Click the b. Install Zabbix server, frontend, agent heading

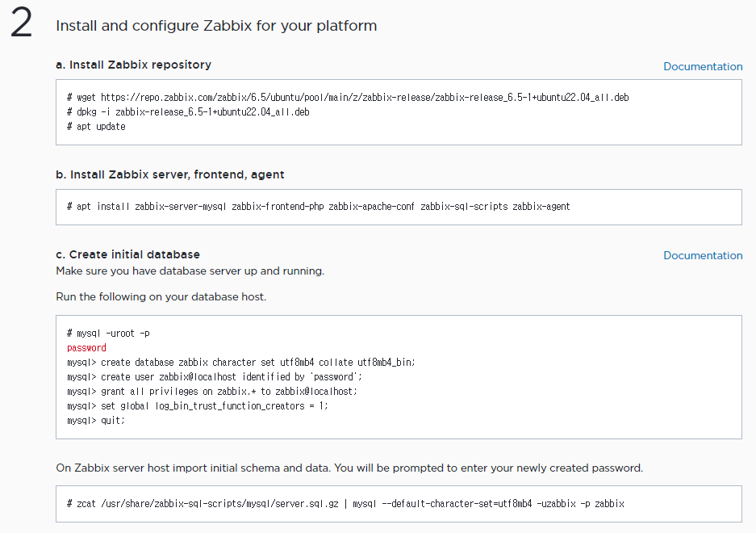(170, 174)
